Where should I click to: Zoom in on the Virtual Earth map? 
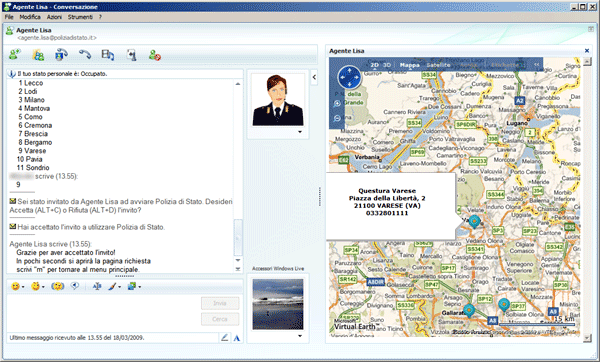[x=337, y=103]
